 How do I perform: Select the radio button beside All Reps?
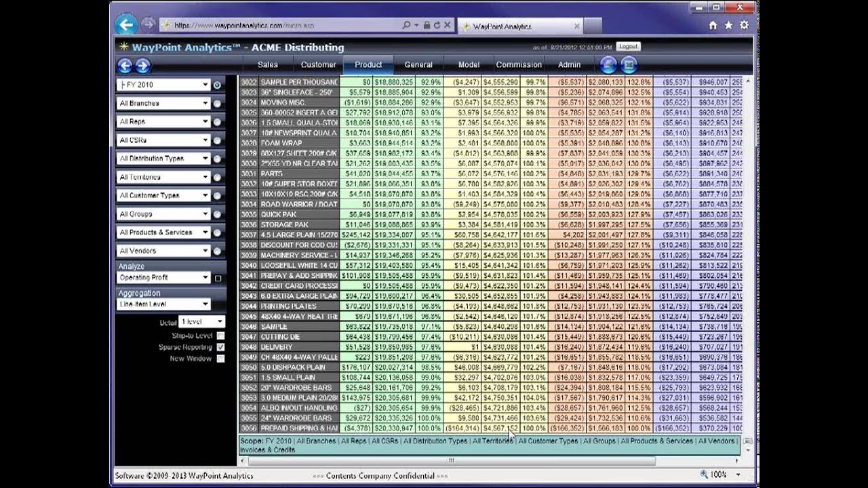pyautogui.click(x=217, y=122)
